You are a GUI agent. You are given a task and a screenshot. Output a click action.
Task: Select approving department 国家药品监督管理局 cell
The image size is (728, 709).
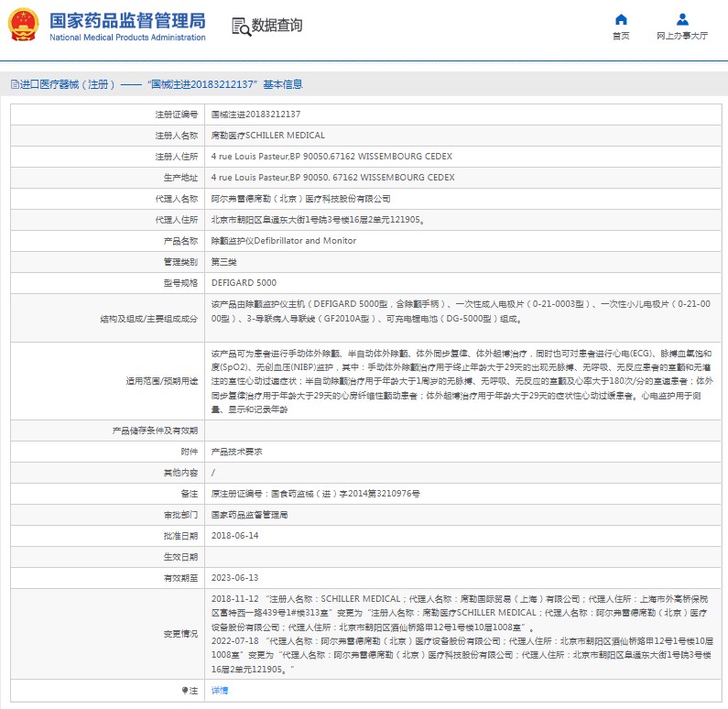tap(249, 515)
